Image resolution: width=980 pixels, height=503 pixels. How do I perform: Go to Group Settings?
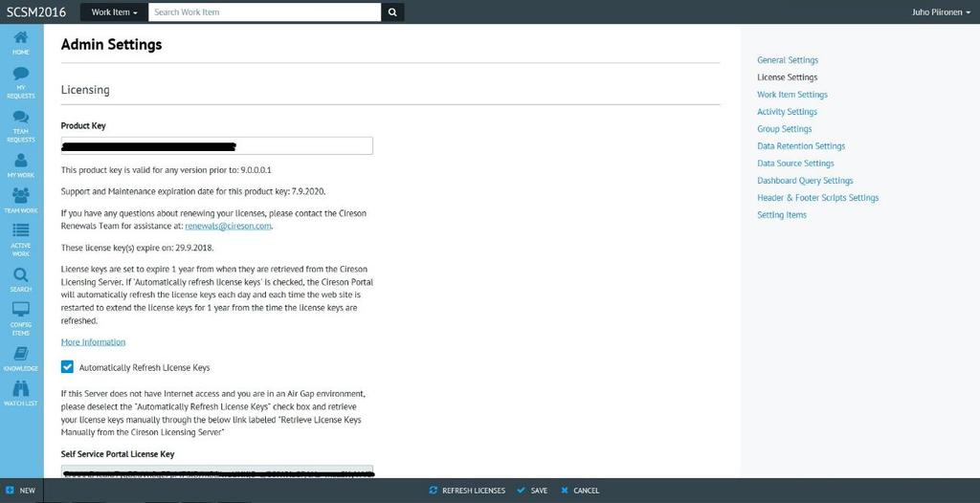pyautogui.click(x=785, y=129)
